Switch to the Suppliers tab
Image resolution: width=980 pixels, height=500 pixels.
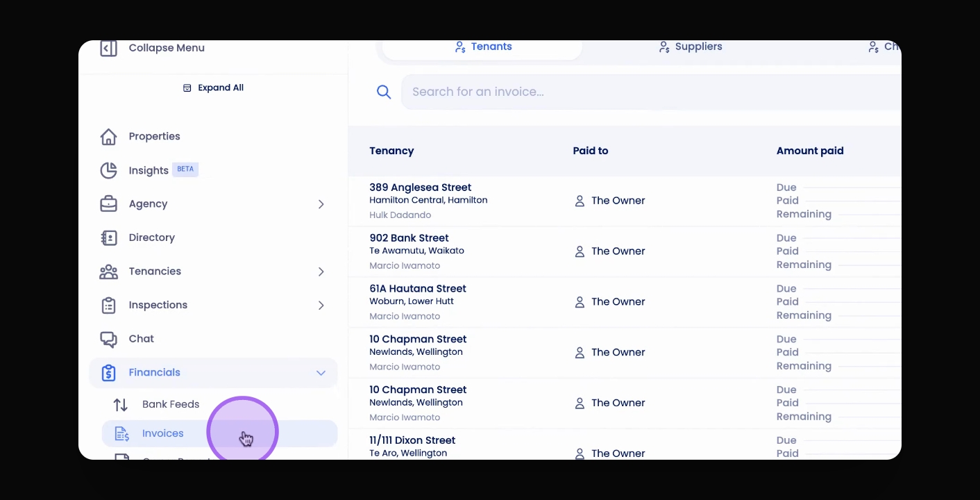pyautogui.click(x=690, y=47)
